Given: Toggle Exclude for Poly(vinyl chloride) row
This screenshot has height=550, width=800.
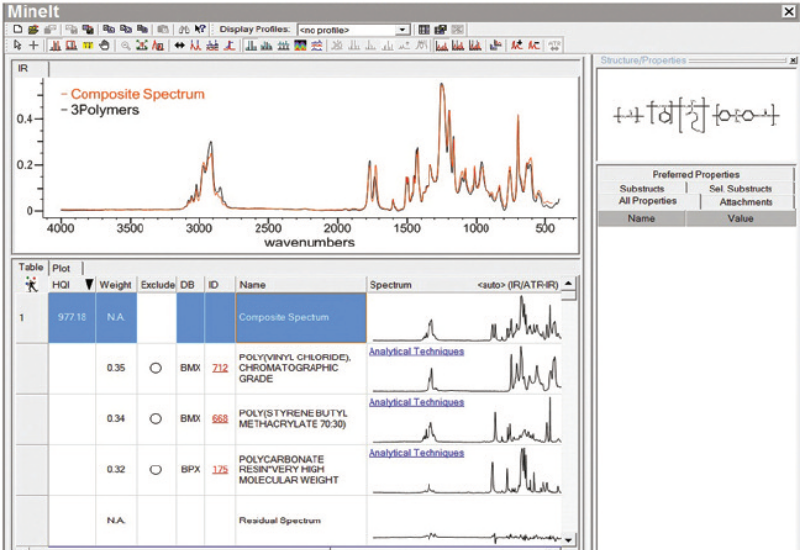Looking at the screenshot, I should pos(155,368).
